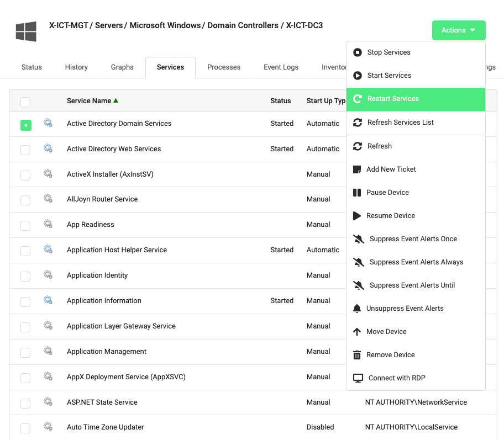Click the gear icon beside Active Directory Domain Services
Image resolution: width=504 pixels, height=440 pixels.
click(x=48, y=123)
